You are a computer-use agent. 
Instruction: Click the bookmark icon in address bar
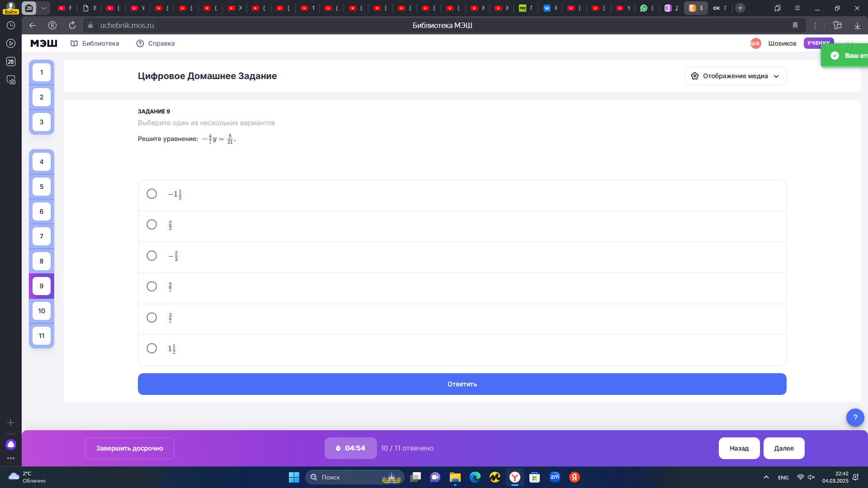[795, 25]
